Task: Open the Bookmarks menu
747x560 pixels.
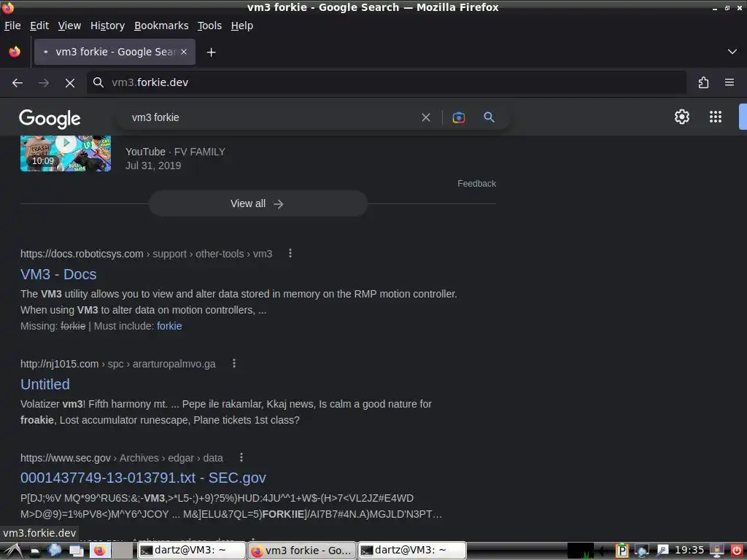Action: pyautogui.click(x=161, y=26)
